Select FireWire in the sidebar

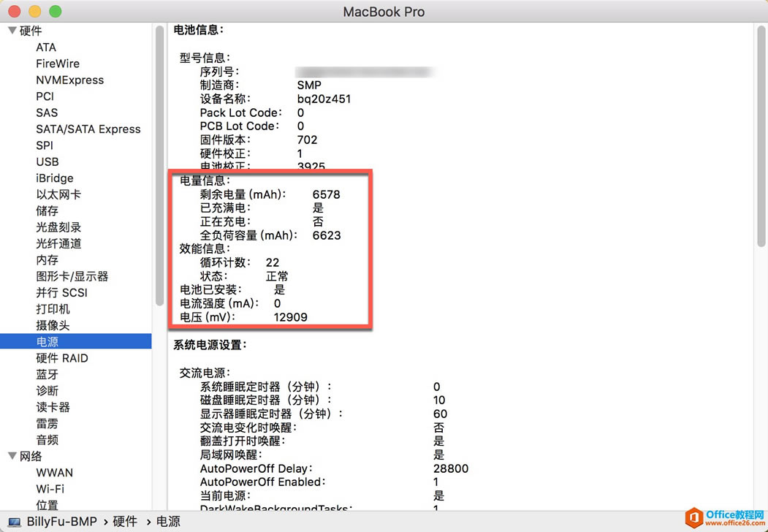tap(57, 64)
